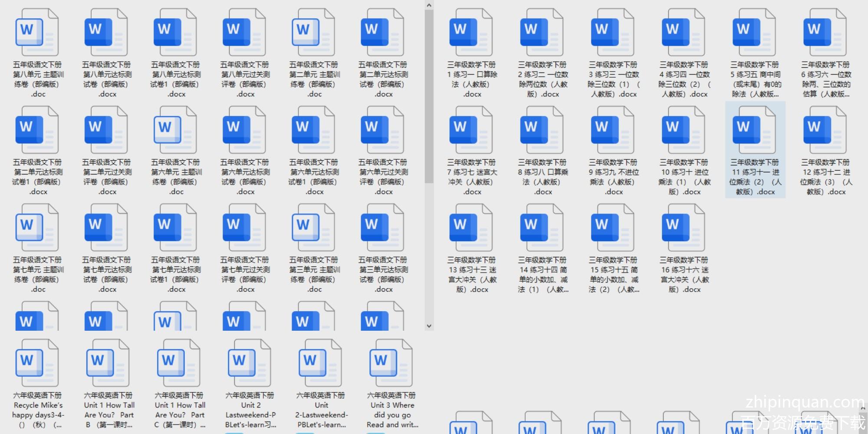Image resolution: width=868 pixels, height=434 pixels.
Task: Open 六年级英语下册 Recycle Mike's happy days icon
Action: pyautogui.click(x=37, y=363)
